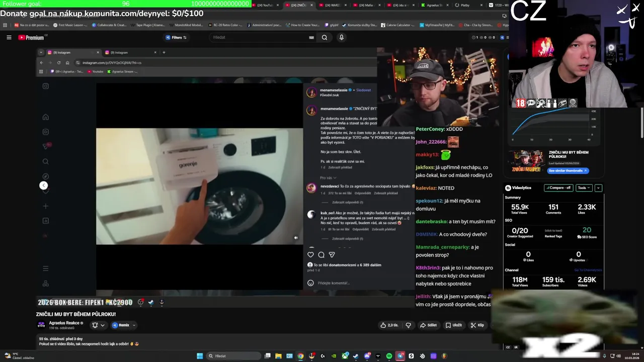Open Steam from taskbar

pos(356,356)
